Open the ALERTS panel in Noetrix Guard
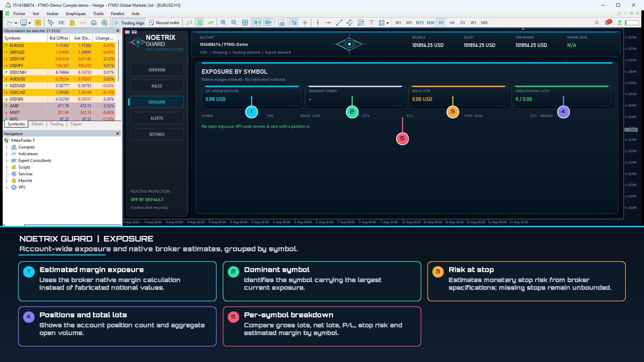 [157, 118]
